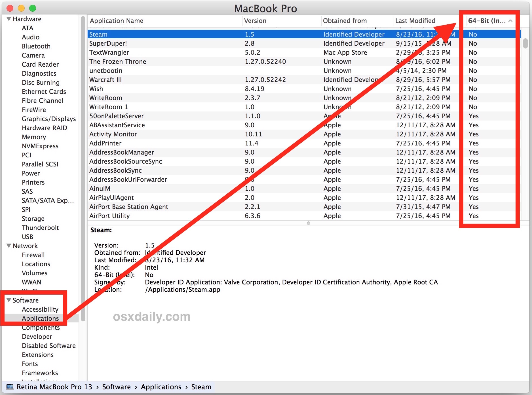532x395 pixels.
Task: Select Software in the path bar
Action: coord(116,387)
